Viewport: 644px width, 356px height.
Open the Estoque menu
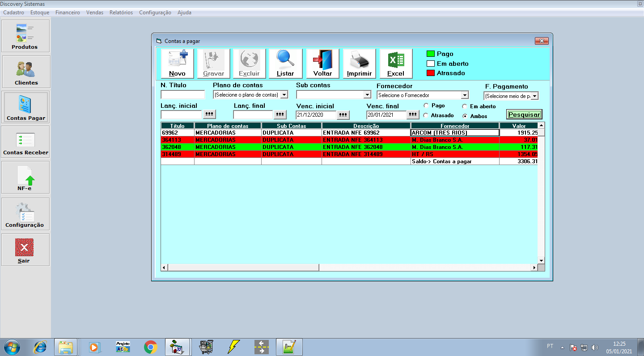[40, 13]
